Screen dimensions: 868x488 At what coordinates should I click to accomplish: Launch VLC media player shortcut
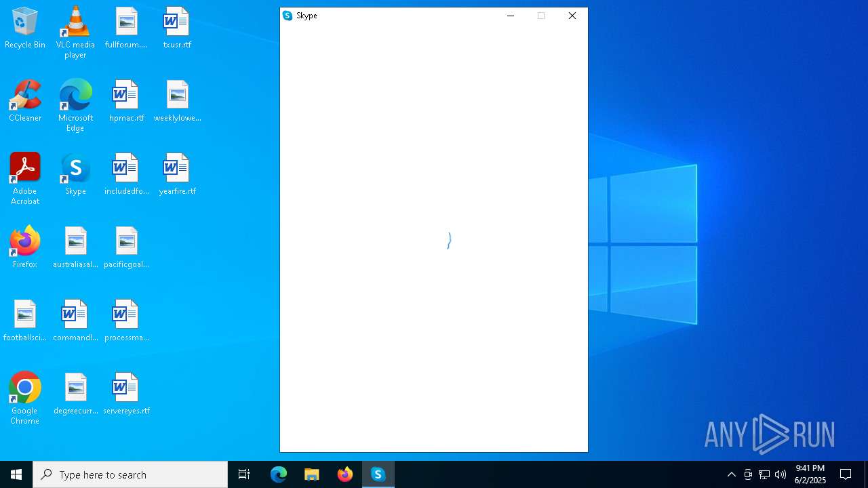click(75, 33)
